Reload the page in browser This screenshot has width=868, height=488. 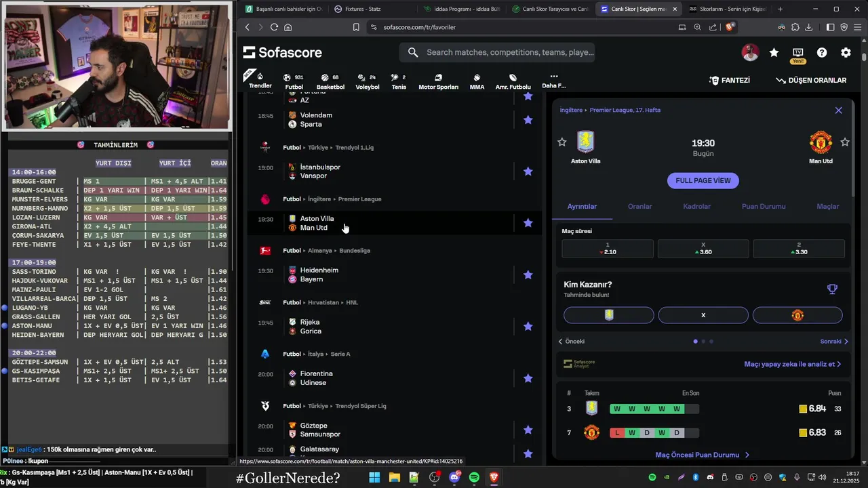click(x=274, y=27)
